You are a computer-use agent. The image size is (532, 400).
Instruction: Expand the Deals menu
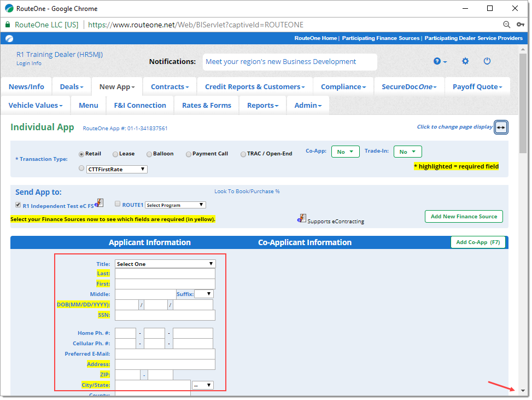pyautogui.click(x=72, y=87)
